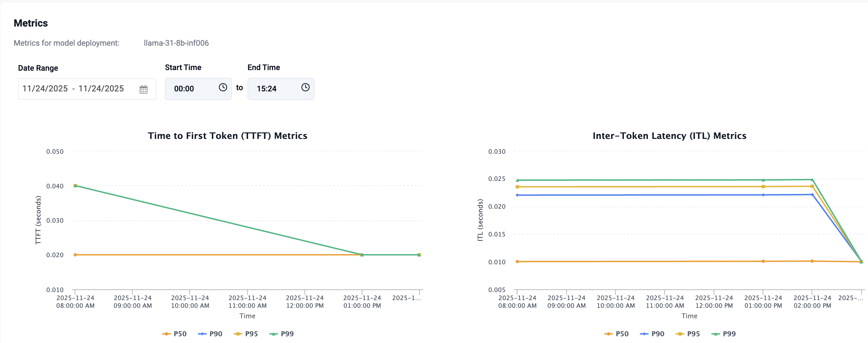This screenshot has height=343, width=868.
Task: Toggle P99 series in TTFT legend
Action: coord(282,333)
